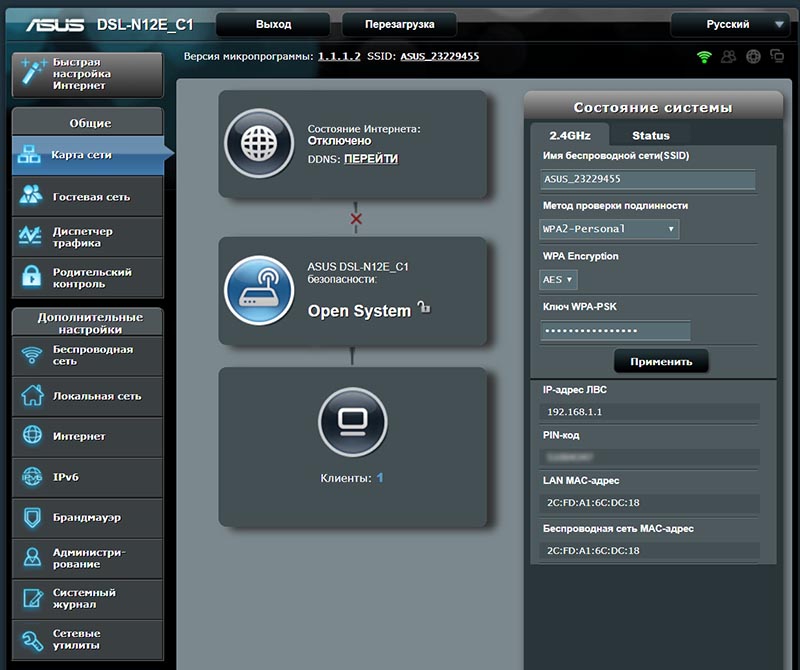The image size is (800, 670).
Task: Click the clients count number 1
Action: 380,478
